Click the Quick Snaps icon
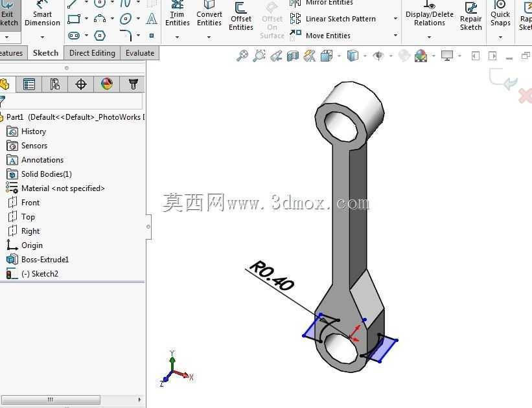 pos(500,14)
